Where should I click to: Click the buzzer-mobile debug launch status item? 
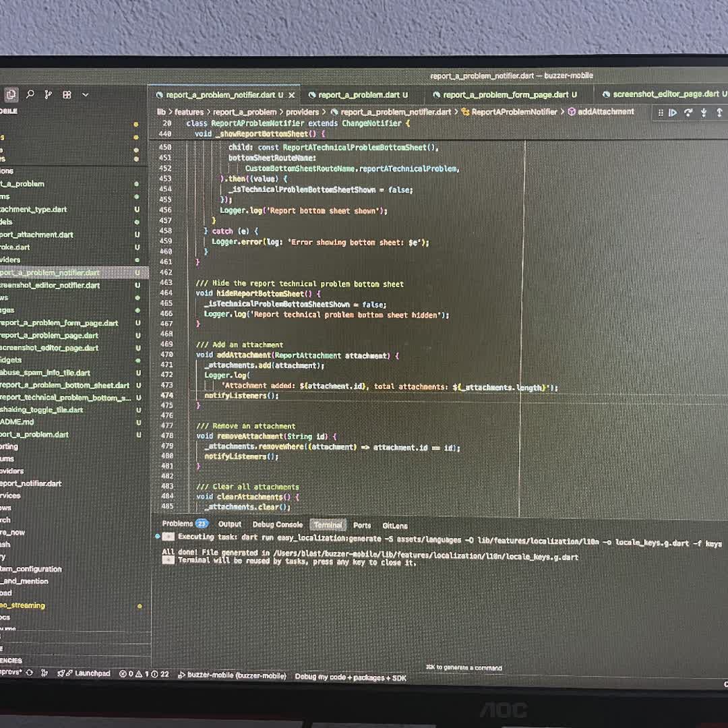tap(232, 675)
